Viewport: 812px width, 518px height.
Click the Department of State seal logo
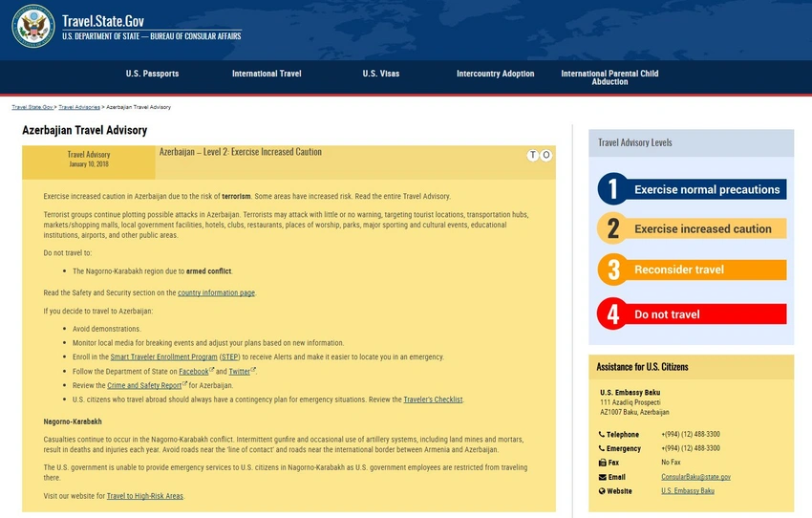click(x=33, y=26)
